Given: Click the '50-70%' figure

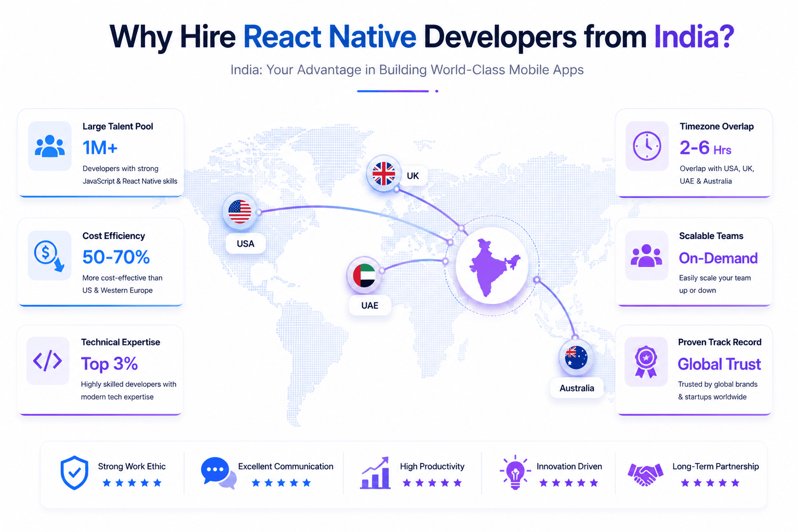Looking at the screenshot, I should tap(116, 257).
